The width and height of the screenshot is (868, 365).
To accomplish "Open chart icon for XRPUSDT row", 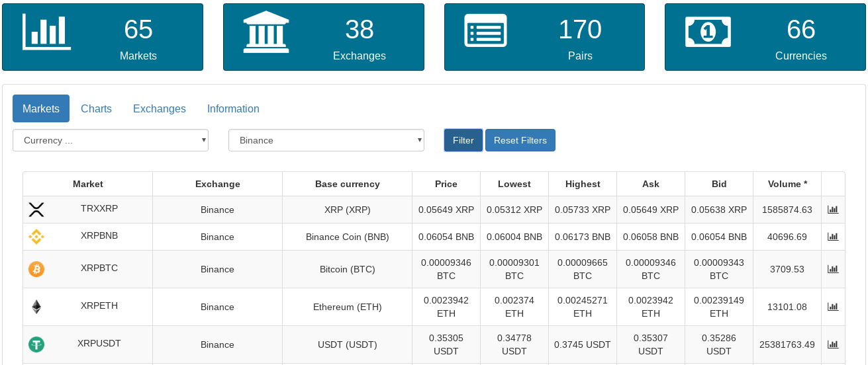I will [x=833, y=345].
